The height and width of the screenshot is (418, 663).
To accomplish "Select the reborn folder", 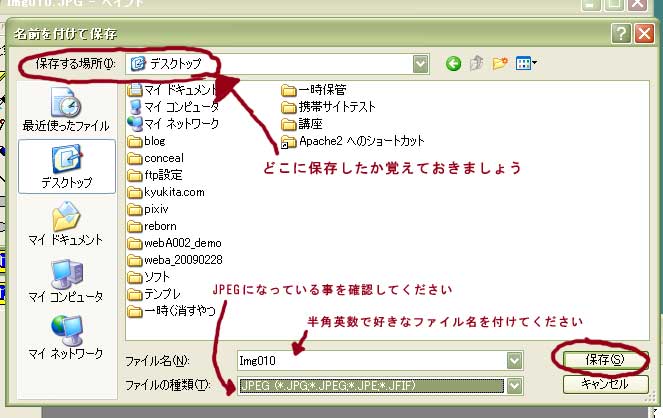I will (152, 226).
